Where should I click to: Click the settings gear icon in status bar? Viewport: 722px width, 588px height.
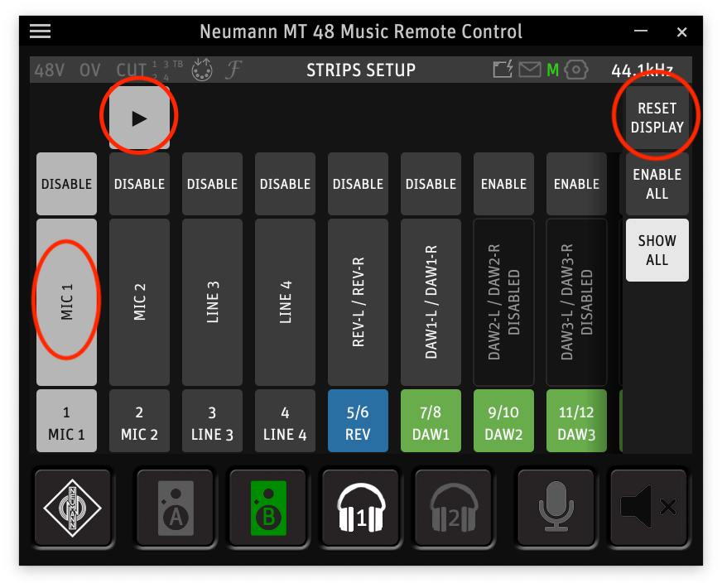coord(575,70)
